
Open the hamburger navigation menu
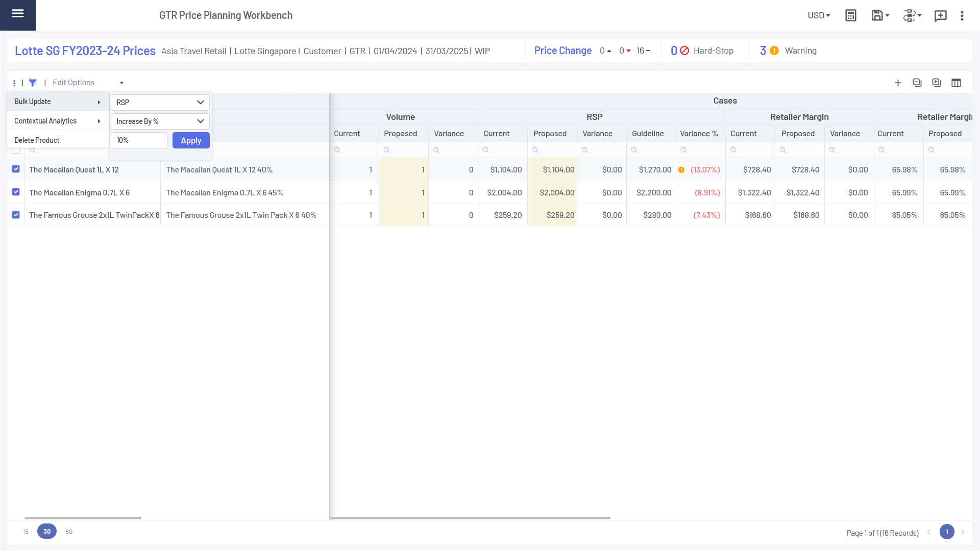click(x=18, y=14)
